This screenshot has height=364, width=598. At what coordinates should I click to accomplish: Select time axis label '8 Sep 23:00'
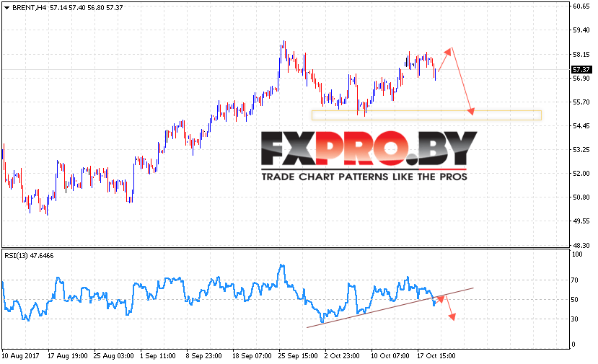click(204, 356)
